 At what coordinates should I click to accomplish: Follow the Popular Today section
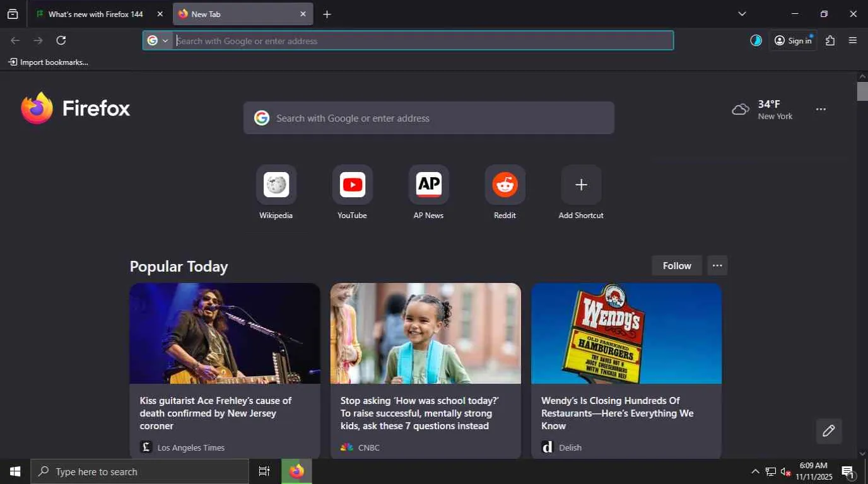(x=677, y=266)
